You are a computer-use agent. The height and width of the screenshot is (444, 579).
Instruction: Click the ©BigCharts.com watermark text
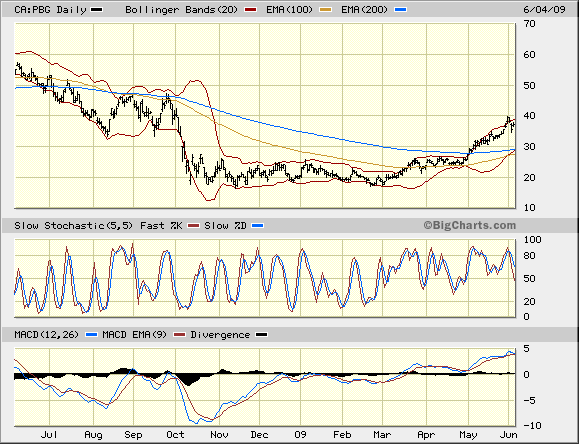469,225
